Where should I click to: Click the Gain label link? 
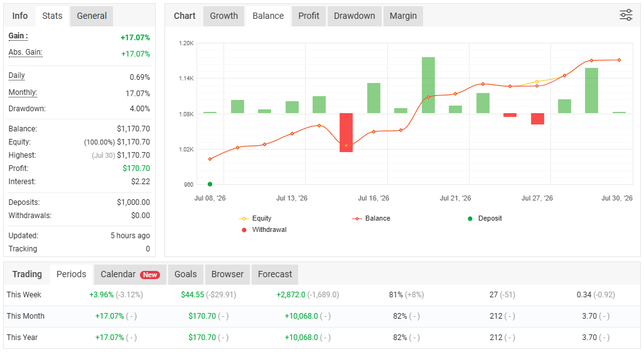[18, 36]
